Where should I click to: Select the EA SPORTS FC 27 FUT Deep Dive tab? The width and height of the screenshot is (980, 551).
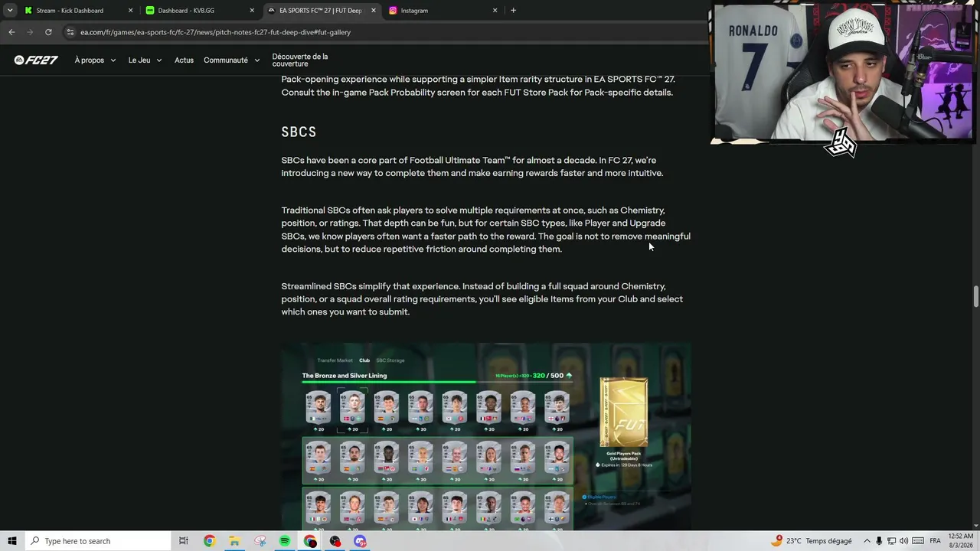click(x=322, y=11)
